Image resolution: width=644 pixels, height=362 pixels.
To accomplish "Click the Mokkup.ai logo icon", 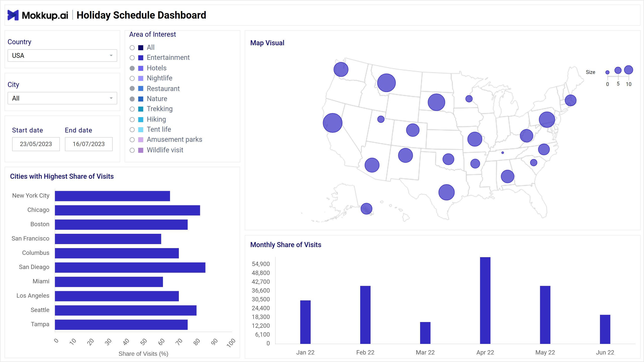I will [x=13, y=15].
